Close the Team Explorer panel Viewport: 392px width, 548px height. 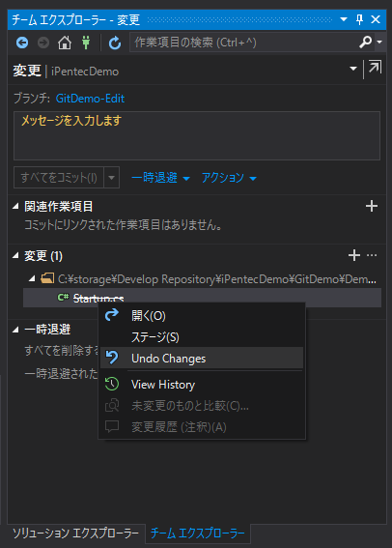point(376,19)
